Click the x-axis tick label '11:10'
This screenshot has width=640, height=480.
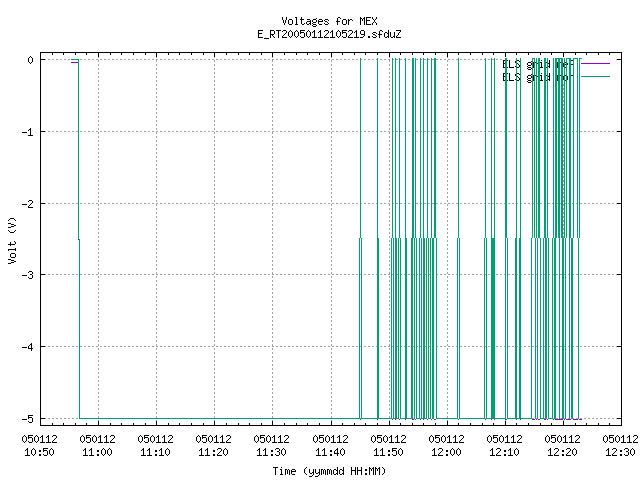point(156,452)
